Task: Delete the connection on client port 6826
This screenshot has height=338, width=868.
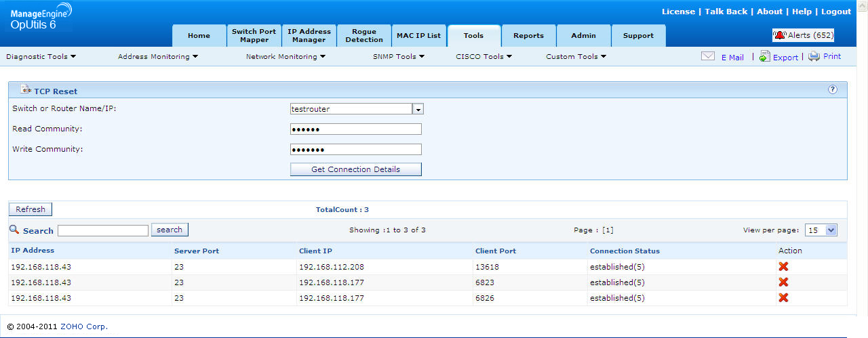Action: (783, 298)
